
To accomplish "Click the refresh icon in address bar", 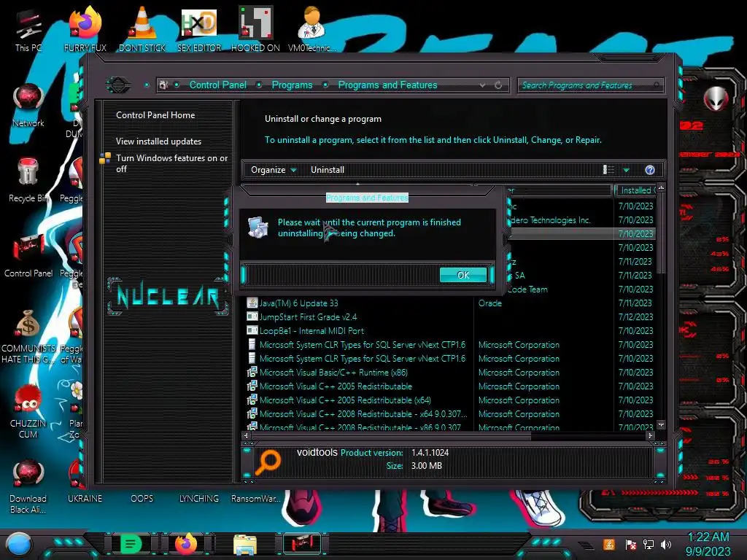I will (498, 85).
